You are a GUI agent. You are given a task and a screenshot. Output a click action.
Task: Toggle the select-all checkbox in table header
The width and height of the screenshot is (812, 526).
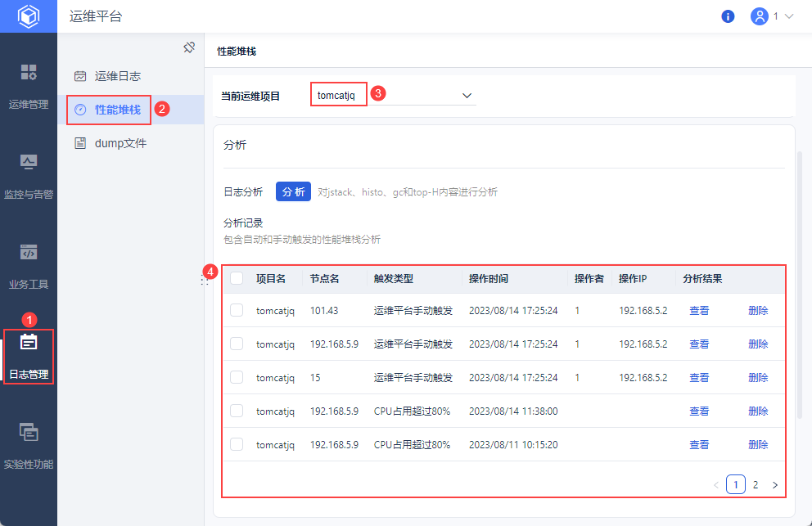tap(237, 278)
